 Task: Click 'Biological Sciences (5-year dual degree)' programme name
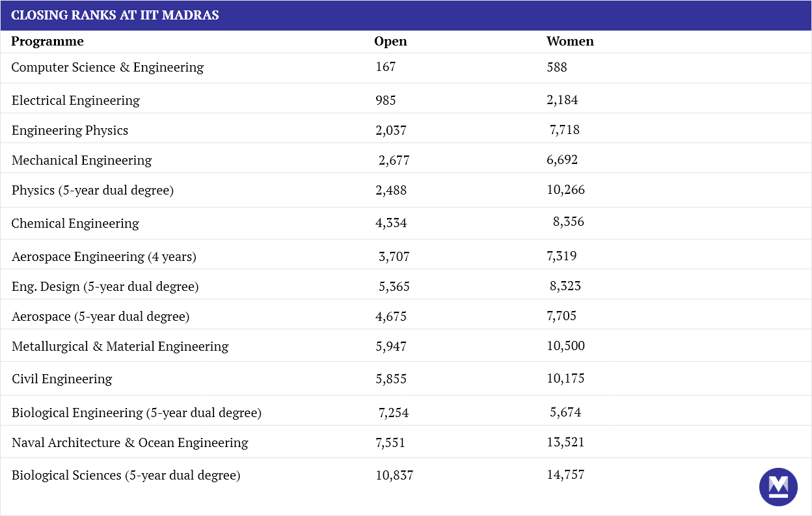[x=126, y=475]
